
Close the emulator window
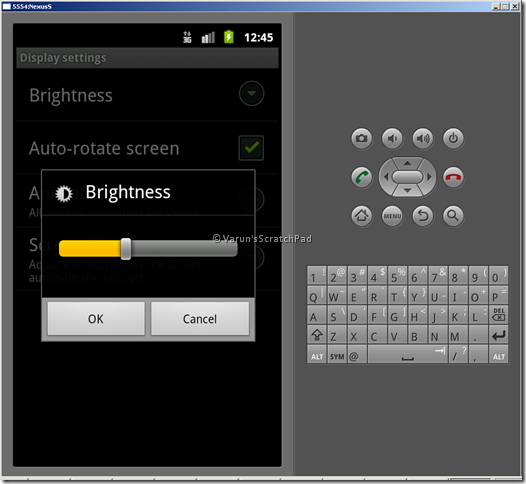515,6
